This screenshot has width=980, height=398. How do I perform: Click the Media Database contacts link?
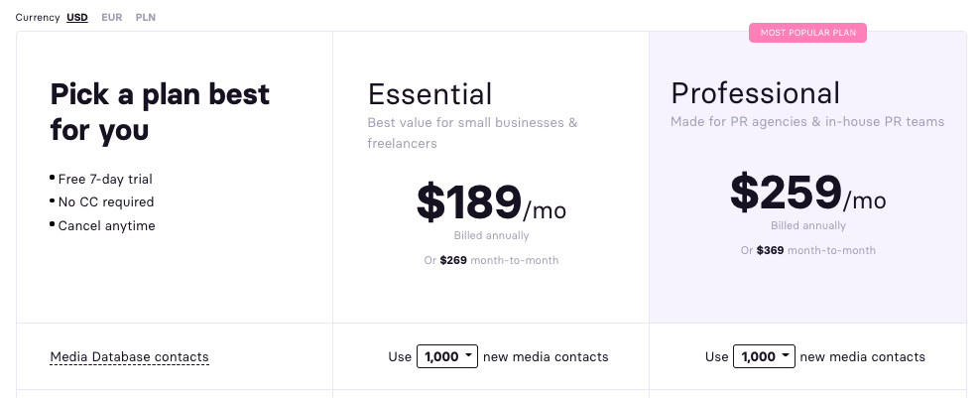129,356
